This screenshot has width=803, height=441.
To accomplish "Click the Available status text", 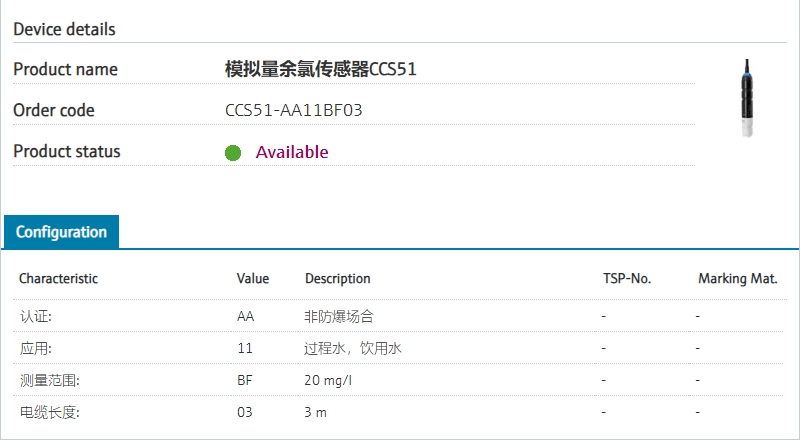I will tap(292, 152).
